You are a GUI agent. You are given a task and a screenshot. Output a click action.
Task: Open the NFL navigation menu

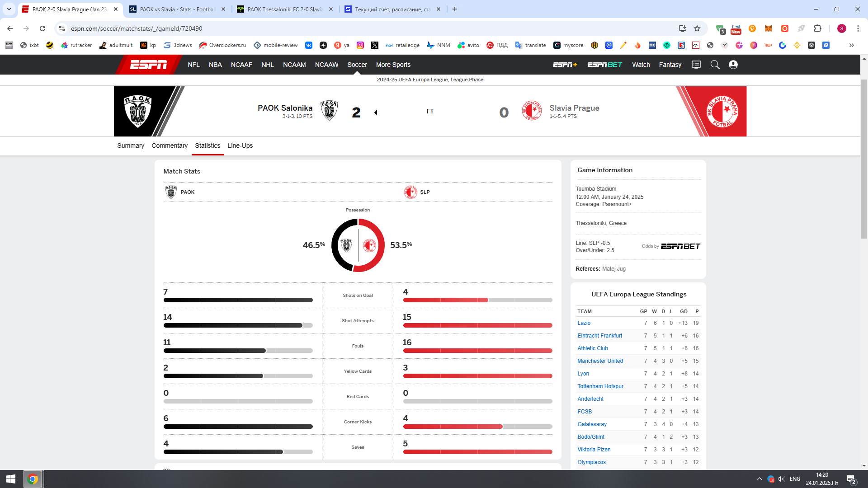coord(193,65)
